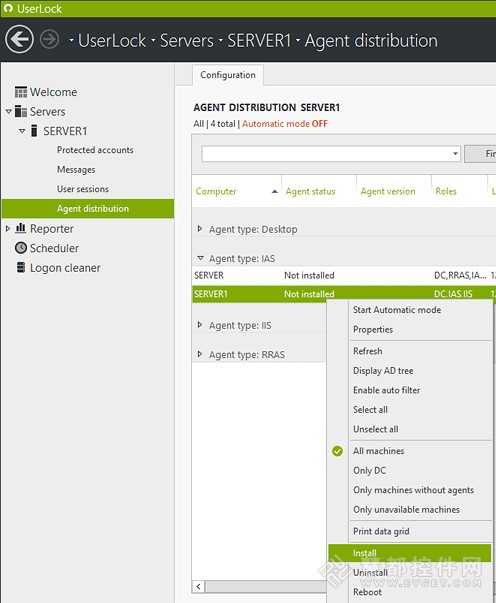Open the Configuration tab

coord(228,75)
